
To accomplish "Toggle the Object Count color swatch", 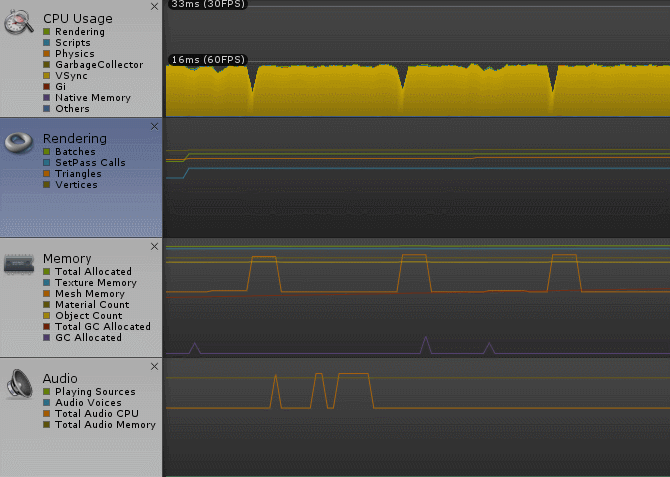I will [x=47, y=316].
